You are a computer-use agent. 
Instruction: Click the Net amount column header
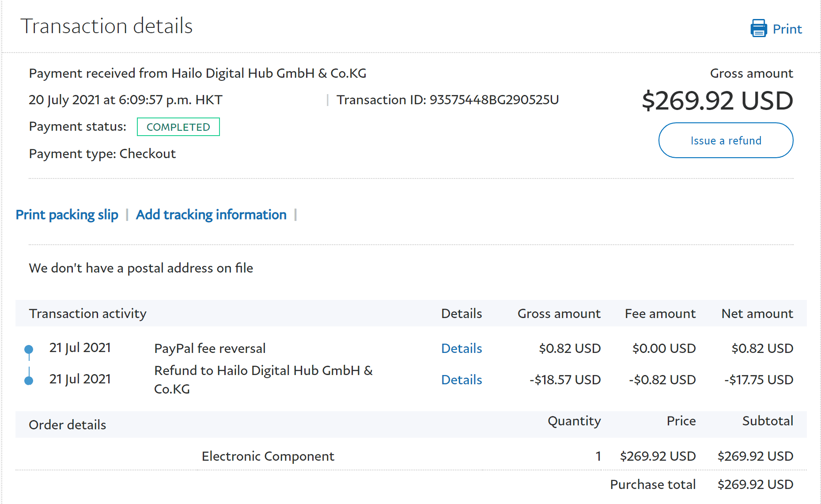point(757,314)
